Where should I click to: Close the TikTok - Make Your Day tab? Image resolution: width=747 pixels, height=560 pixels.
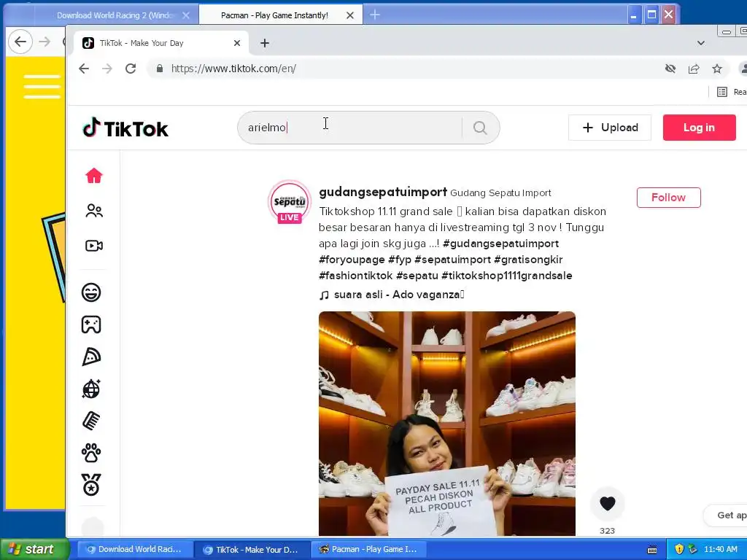(x=237, y=43)
